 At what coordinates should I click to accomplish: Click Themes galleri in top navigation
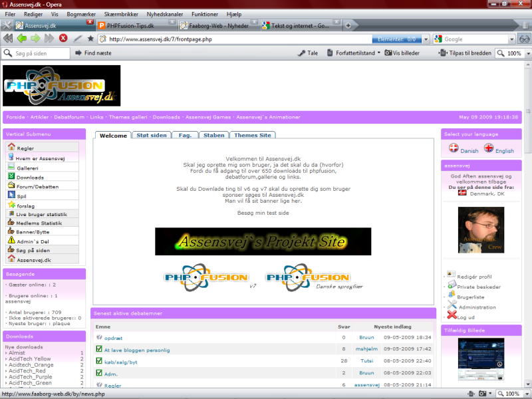pyautogui.click(x=128, y=117)
